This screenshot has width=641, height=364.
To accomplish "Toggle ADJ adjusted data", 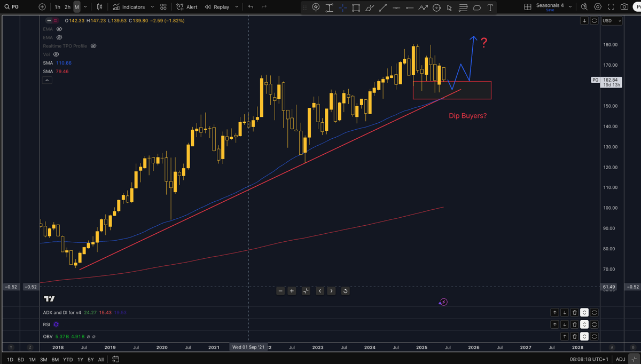I will coord(620,360).
